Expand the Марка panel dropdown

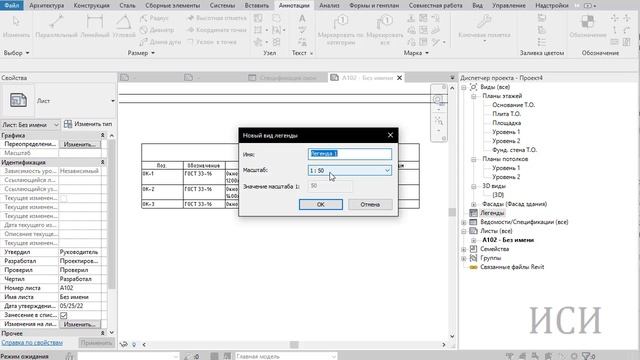pos(427,53)
